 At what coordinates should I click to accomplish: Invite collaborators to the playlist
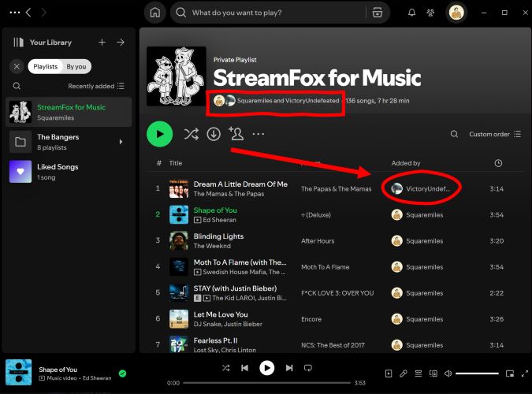[x=236, y=134]
